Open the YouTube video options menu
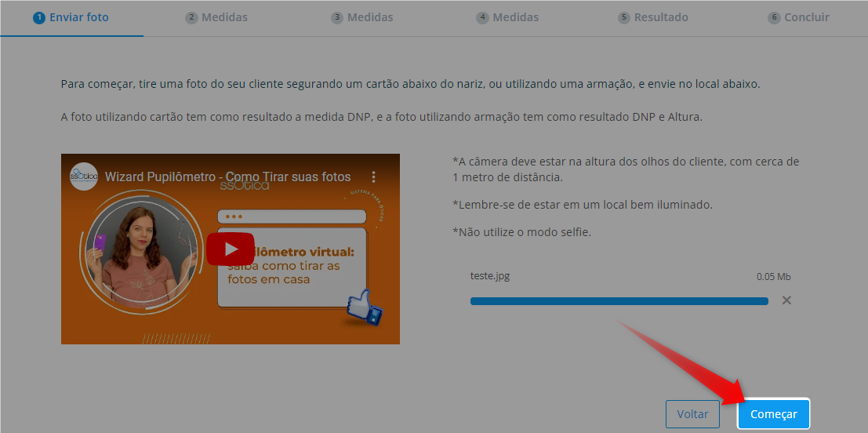868x433 pixels. 374,177
